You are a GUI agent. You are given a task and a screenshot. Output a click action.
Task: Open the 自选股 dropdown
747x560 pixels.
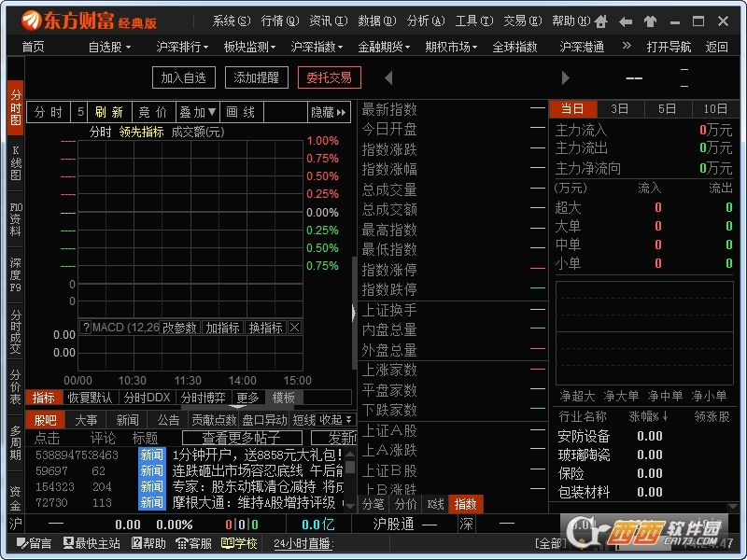tap(109, 47)
